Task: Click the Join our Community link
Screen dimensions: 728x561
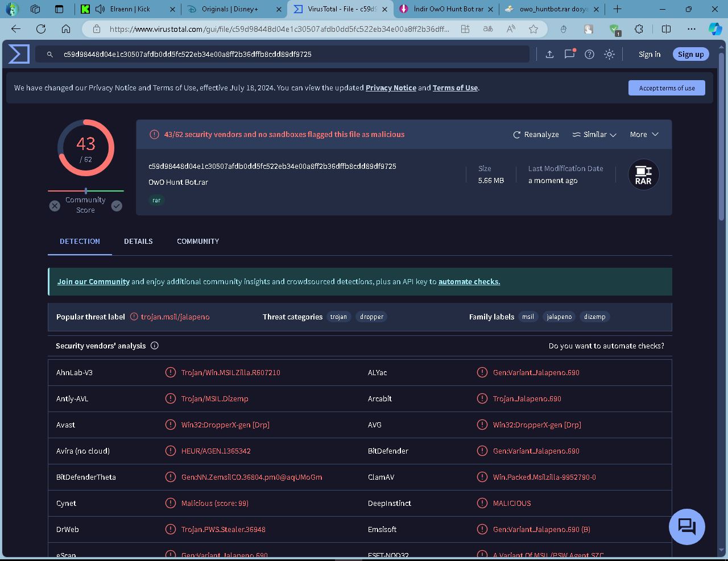Action: coord(93,282)
